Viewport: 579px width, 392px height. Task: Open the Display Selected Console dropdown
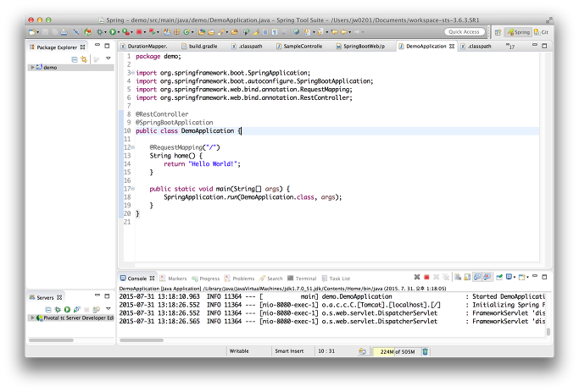point(515,278)
